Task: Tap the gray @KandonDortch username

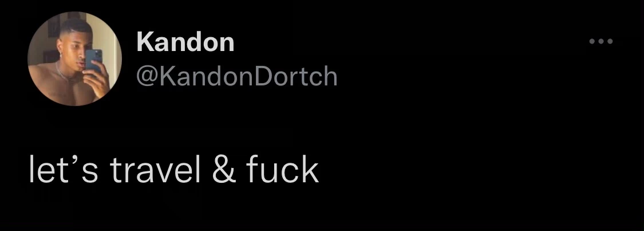Action: 236,76
